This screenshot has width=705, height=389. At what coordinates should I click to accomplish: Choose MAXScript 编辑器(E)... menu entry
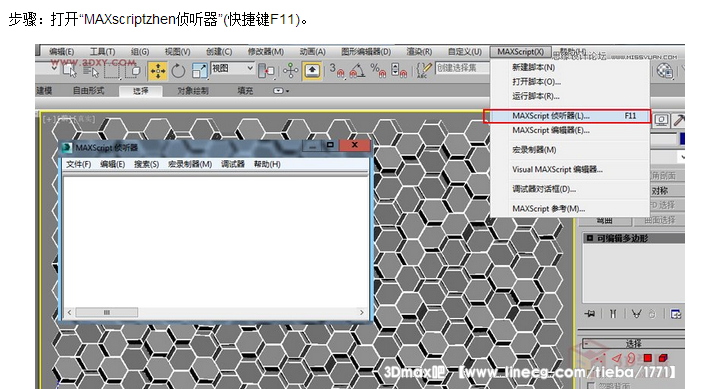[x=551, y=130]
